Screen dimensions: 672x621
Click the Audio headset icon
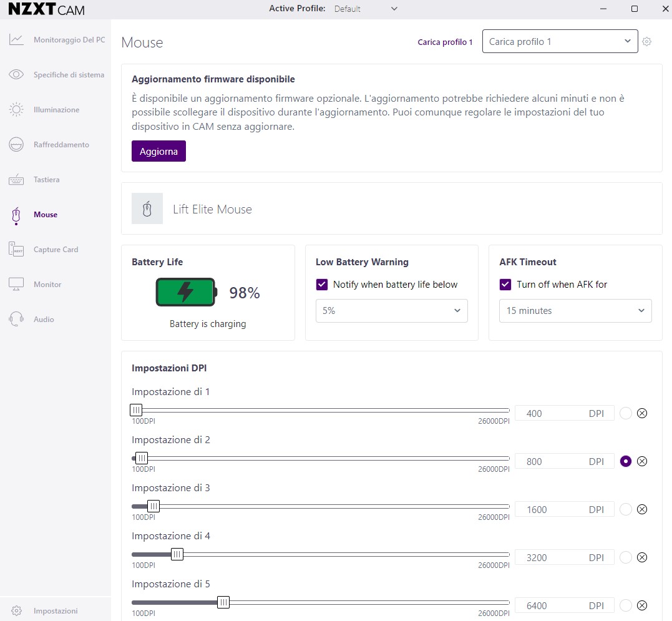click(x=16, y=320)
